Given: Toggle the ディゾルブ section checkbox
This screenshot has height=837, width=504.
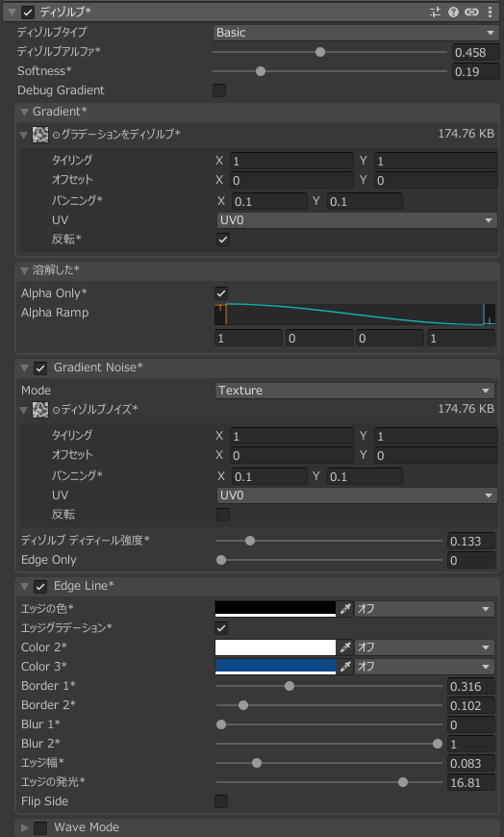Looking at the screenshot, I should (x=28, y=12).
